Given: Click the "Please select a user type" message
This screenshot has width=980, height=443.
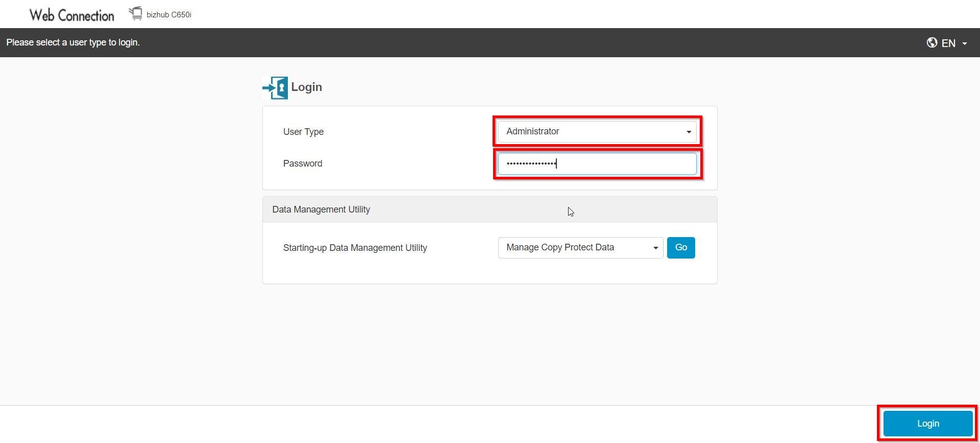Looking at the screenshot, I should point(73,42).
